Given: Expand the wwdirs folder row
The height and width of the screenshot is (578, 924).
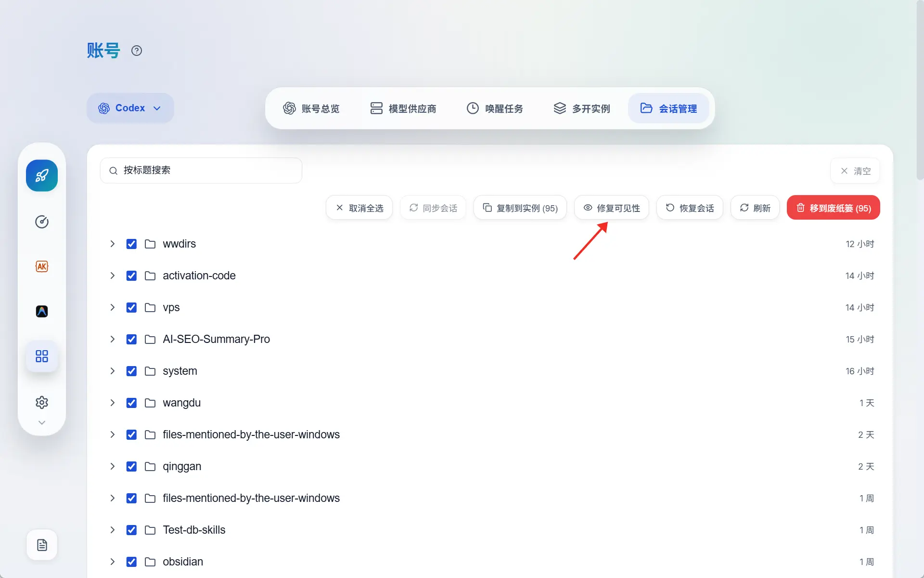Looking at the screenshot, I should click(112, 244).
